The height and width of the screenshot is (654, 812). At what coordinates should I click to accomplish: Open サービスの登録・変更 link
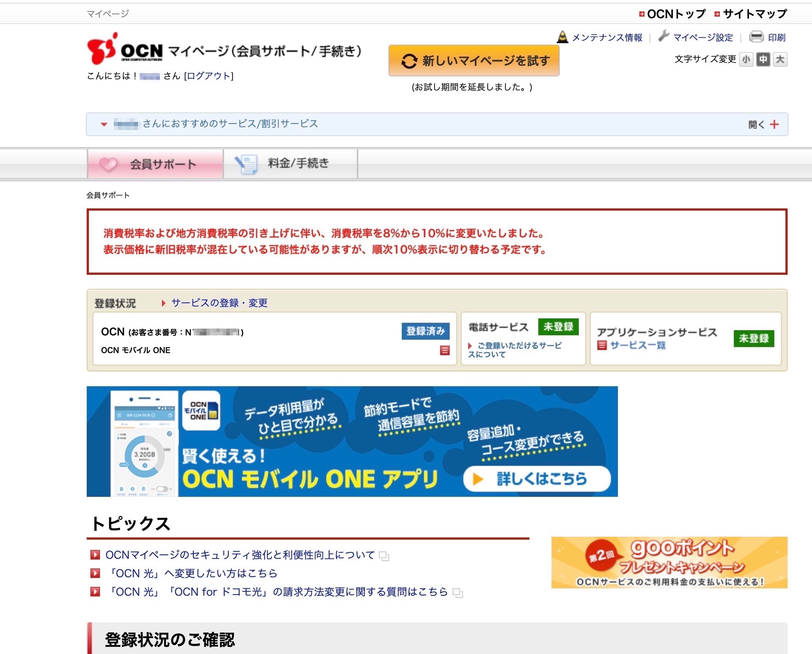pyautogui.click(x=219, y=303)
